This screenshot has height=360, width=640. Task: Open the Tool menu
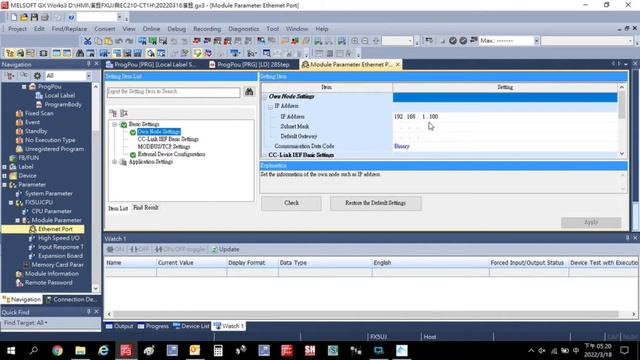click(x=273, y=29)
